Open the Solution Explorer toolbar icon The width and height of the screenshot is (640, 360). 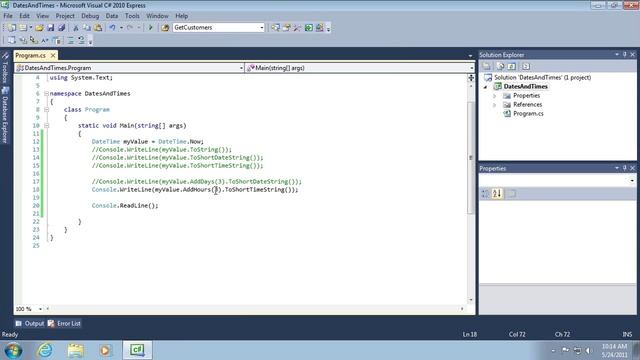click(x=276, y=28)
